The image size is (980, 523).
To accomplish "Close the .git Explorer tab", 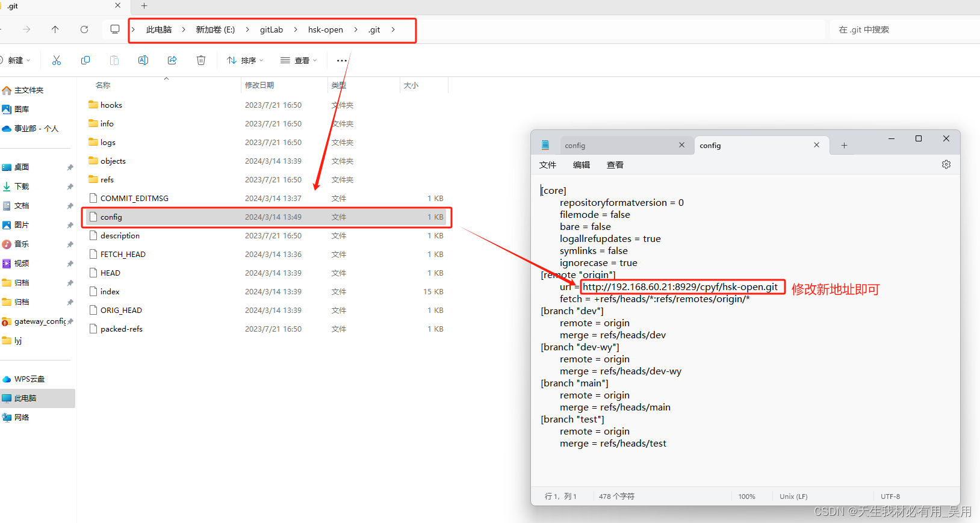I will pos(117,5).
